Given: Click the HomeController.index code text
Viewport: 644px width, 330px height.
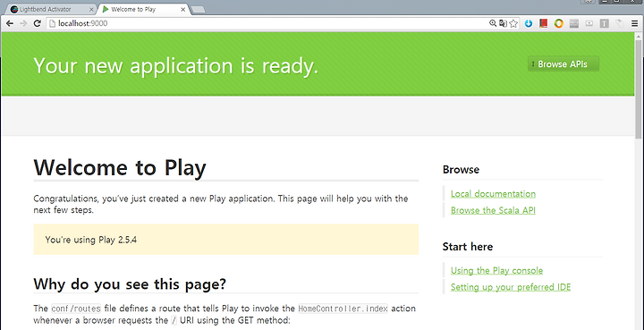Looking at the screenshot, I should [x=343, y=309].
